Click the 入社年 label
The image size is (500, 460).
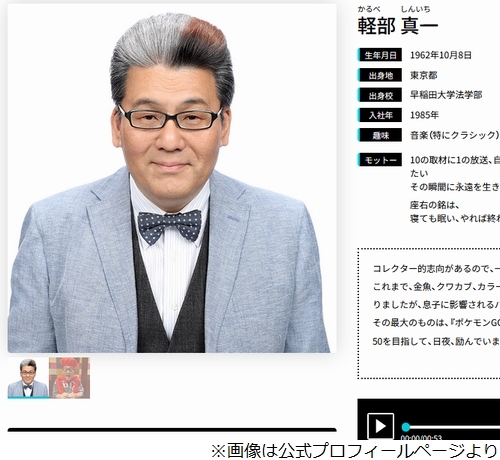[x=380, y=115]
